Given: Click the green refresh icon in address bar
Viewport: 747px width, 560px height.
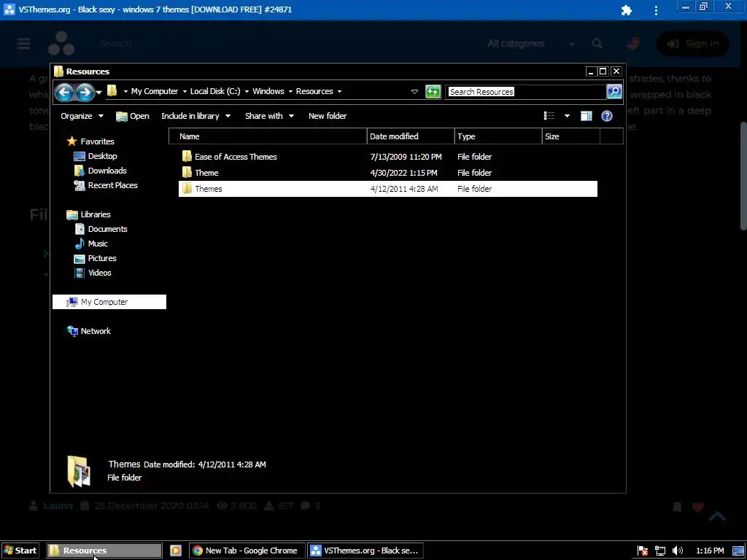Looking at the screenshot, I should coord(433,91).
